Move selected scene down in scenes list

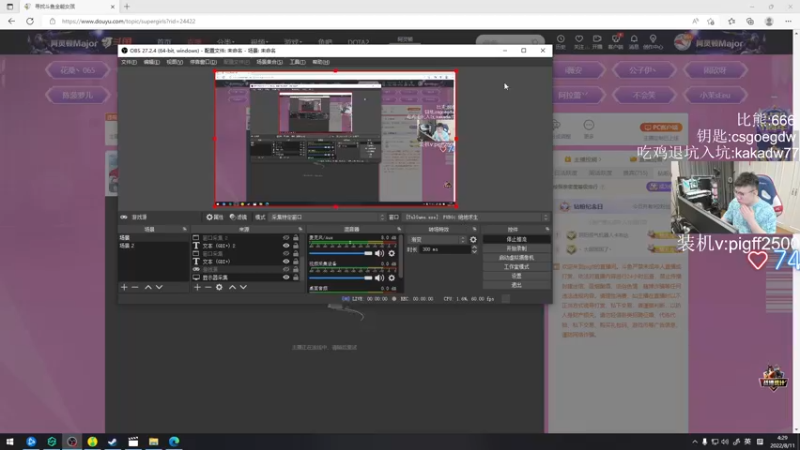pyautogui.click(x=159, y=287)
